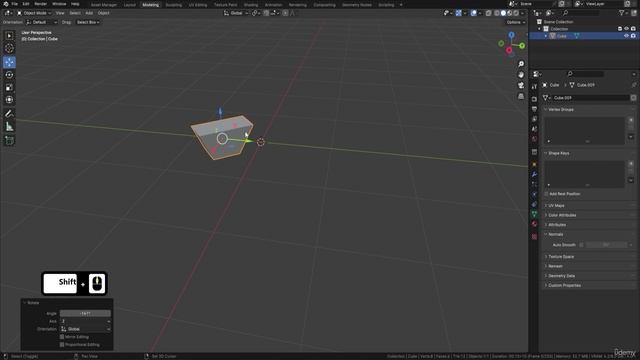Open the Edit menu
640x360 pixels.
click(x=26, y=4)
